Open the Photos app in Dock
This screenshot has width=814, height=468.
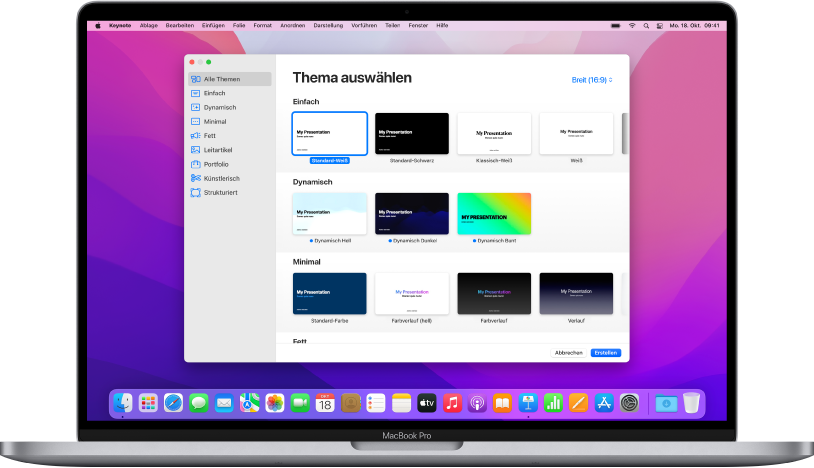pyautogui.click(x=275, y=403)
